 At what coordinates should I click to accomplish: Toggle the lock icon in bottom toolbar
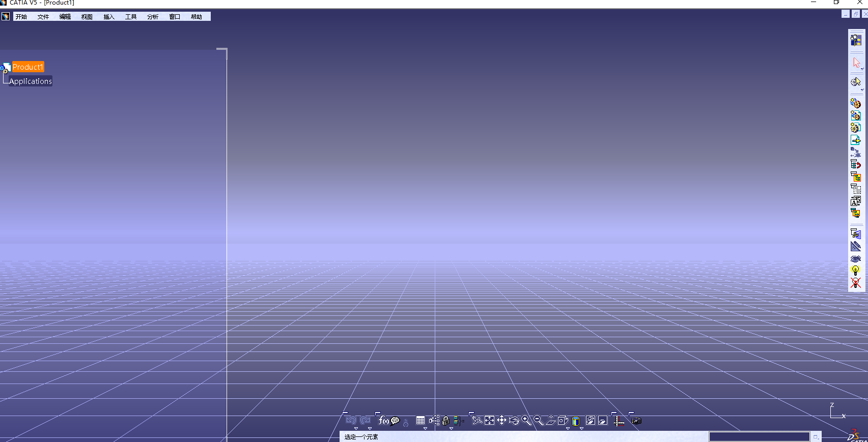pyautogui.click(x=446, y=421)
